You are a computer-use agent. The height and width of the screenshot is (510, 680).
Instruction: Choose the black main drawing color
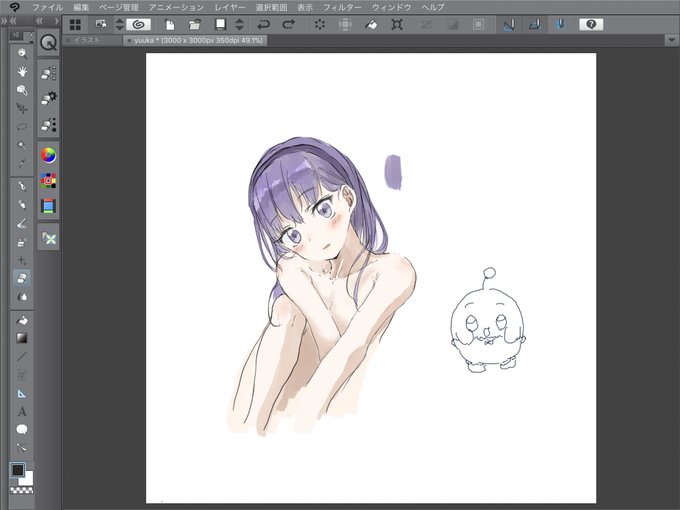pos(17,470)
